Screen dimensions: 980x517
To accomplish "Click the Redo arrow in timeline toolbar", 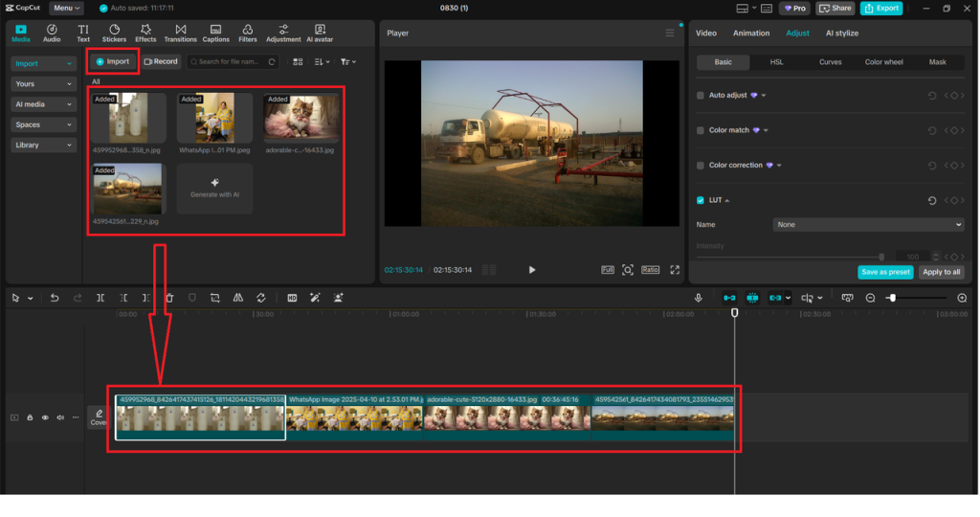I will (x=78, y=298).
